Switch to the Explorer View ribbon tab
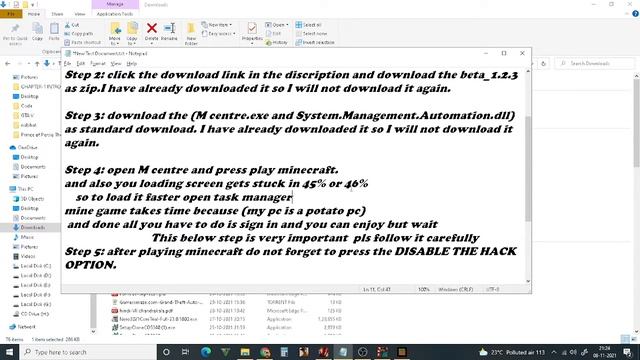 click(80, 14)
